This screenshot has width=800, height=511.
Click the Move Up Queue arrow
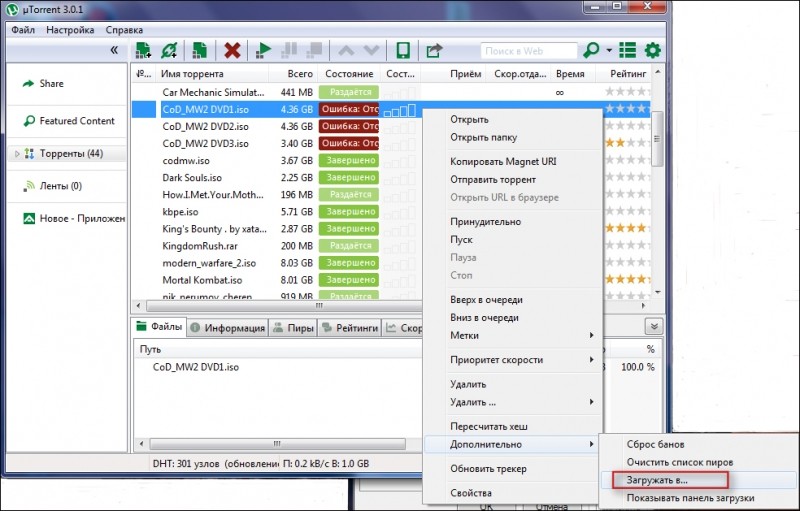(x=346, y=50)
